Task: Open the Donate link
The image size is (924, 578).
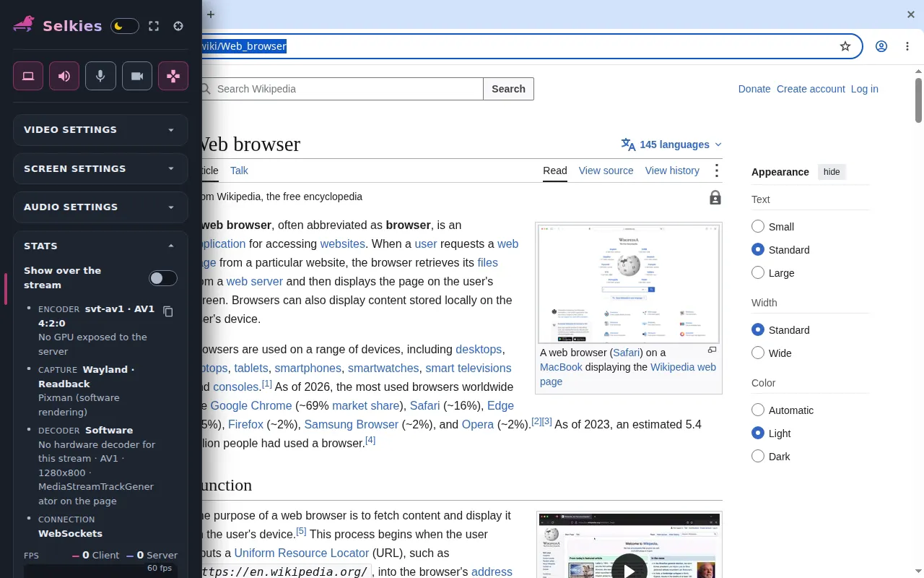Action: [x=754, y=89]
